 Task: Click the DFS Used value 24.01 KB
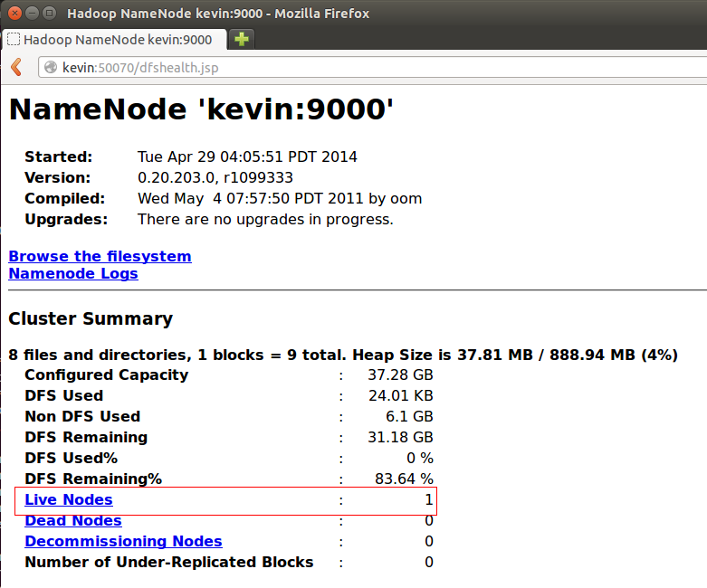pos(401,395)
